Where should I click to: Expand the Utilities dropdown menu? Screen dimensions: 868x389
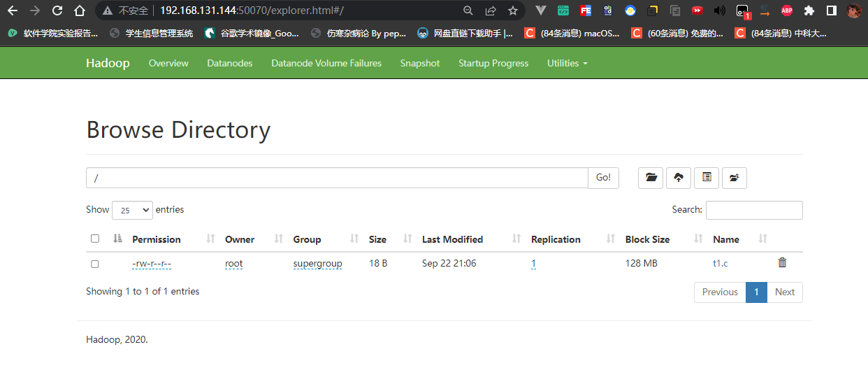coord(567,63)
